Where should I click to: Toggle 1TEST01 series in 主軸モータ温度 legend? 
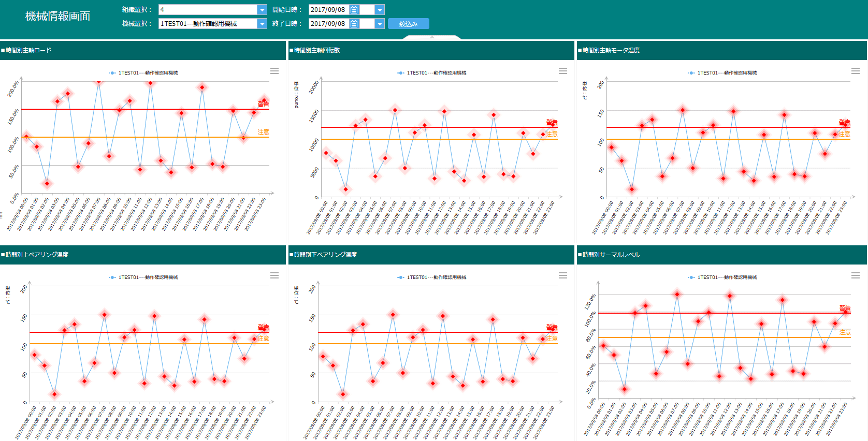(722, 73)
